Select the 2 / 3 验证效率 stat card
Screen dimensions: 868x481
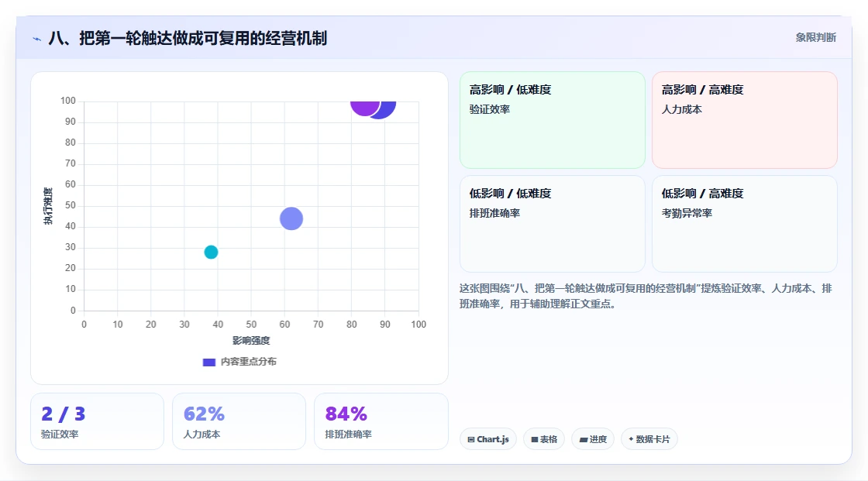tap(98, 421)
